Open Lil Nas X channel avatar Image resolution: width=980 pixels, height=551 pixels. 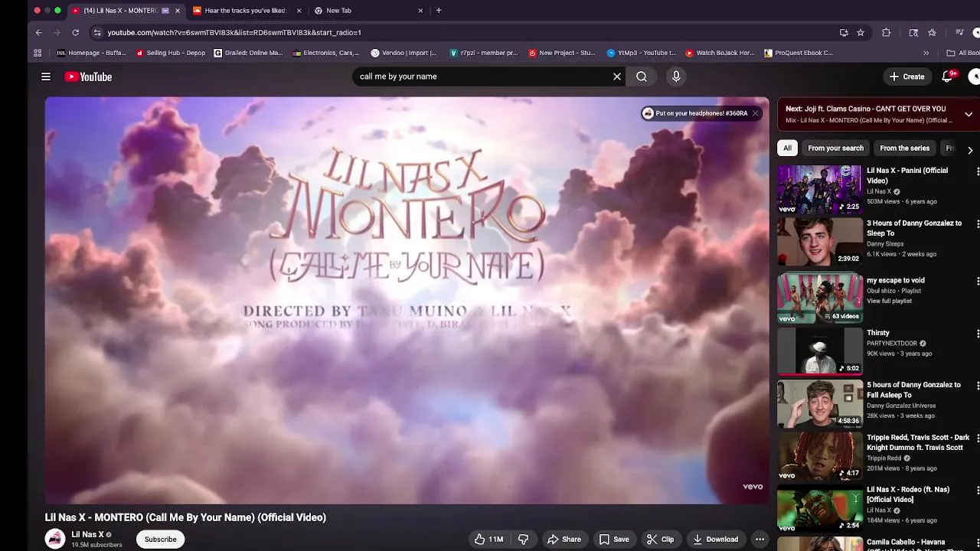point(55,539)
